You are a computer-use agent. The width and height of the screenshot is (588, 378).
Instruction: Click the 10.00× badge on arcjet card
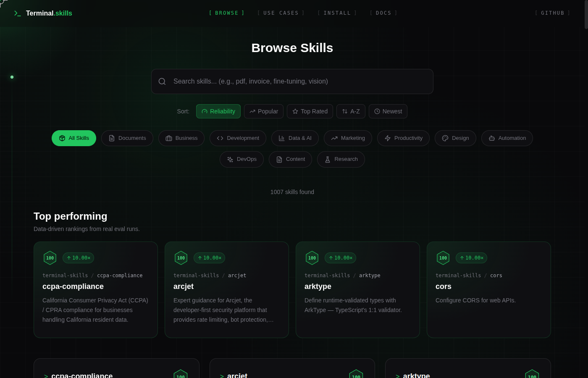[209, 258]
